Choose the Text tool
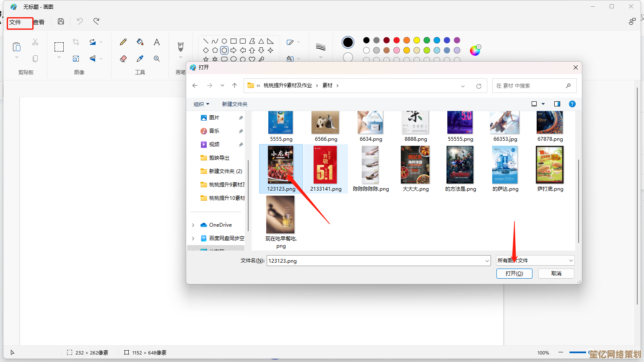Viewport: 644px width, 362px height. tap(157, 42)
